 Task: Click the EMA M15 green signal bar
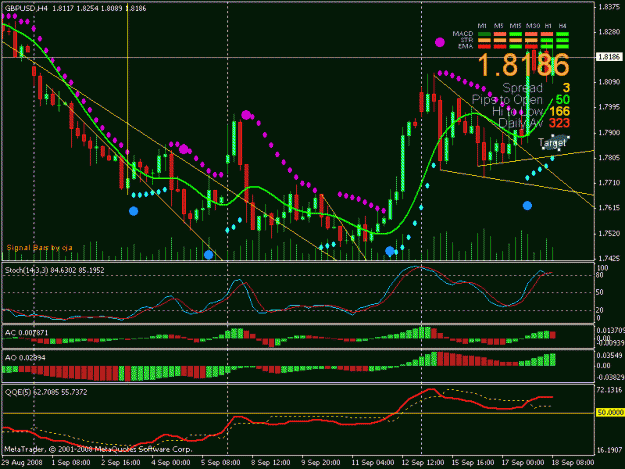[x=515, y=47]
